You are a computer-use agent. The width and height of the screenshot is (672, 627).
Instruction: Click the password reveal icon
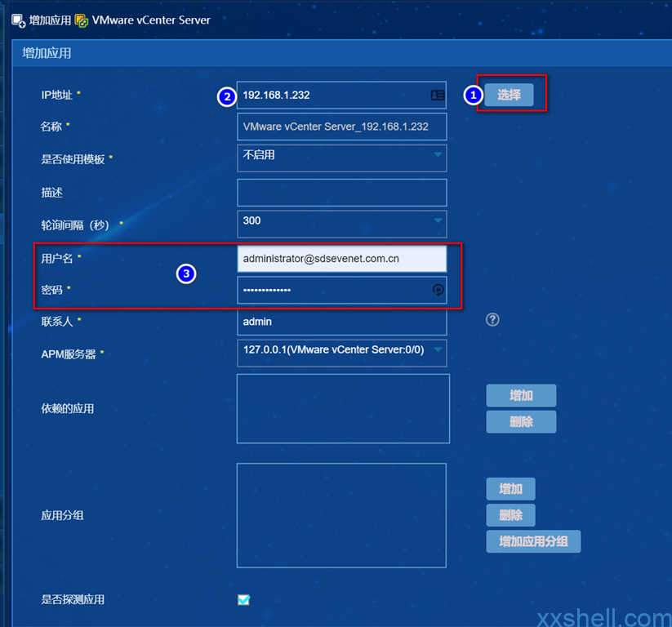(x=438, y=290)
